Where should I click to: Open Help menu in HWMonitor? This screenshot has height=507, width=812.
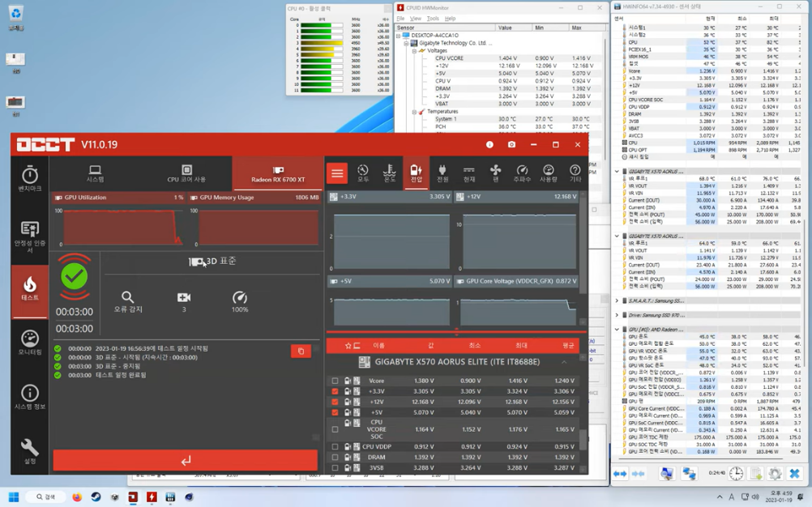[x=450, y=19]
